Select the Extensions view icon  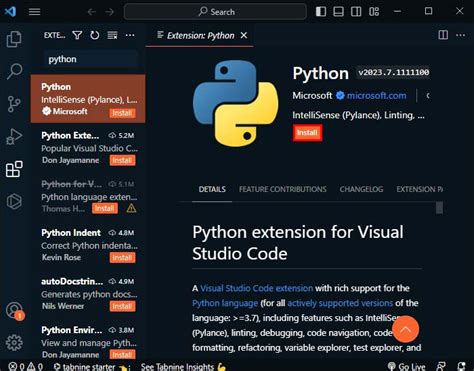14,169
